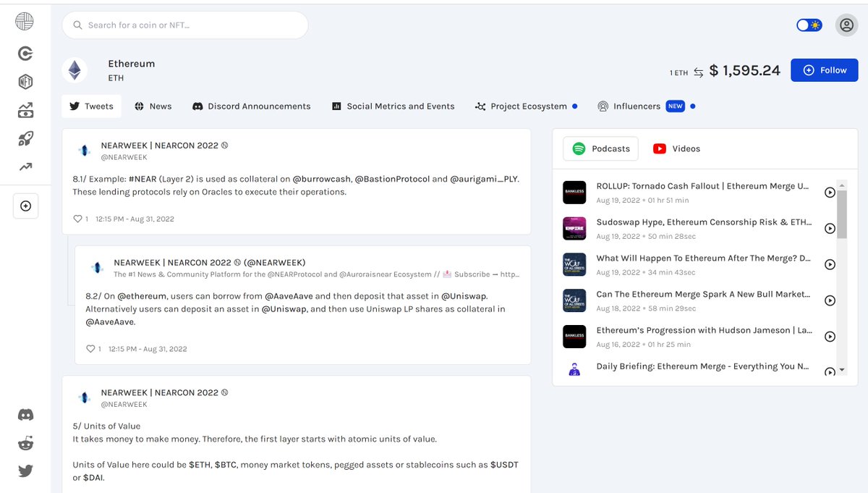Open thumbnail of What Will Happen To Ethereum episode
Screen dimensions: 868x493
coord(574,265)
